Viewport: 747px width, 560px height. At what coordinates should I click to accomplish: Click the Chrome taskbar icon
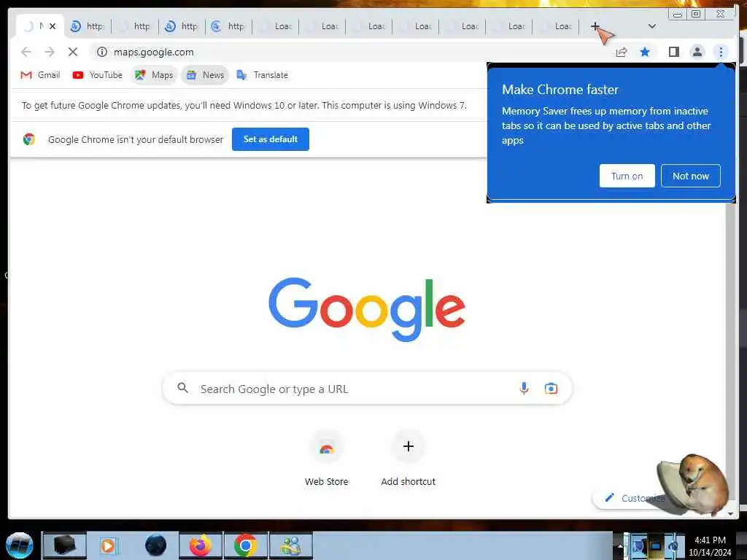pyautogui.click(x=245, y=545)
